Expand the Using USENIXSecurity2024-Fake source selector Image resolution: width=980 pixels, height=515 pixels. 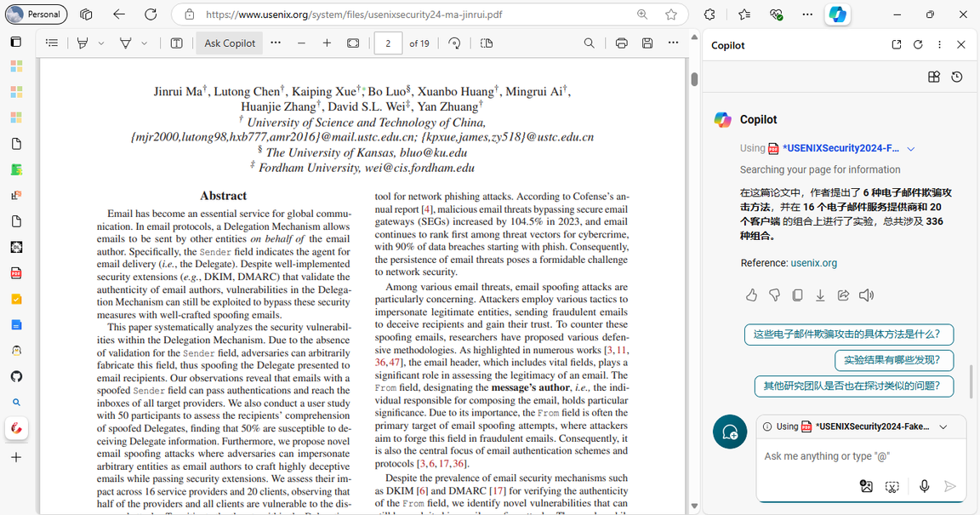click(943, 426)
